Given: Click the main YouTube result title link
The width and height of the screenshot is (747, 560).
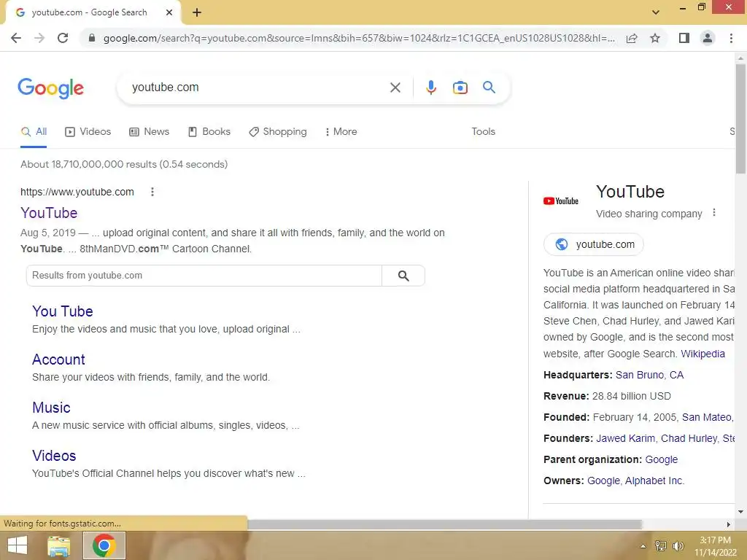Looking at the screenshot, I should point(49,213).
